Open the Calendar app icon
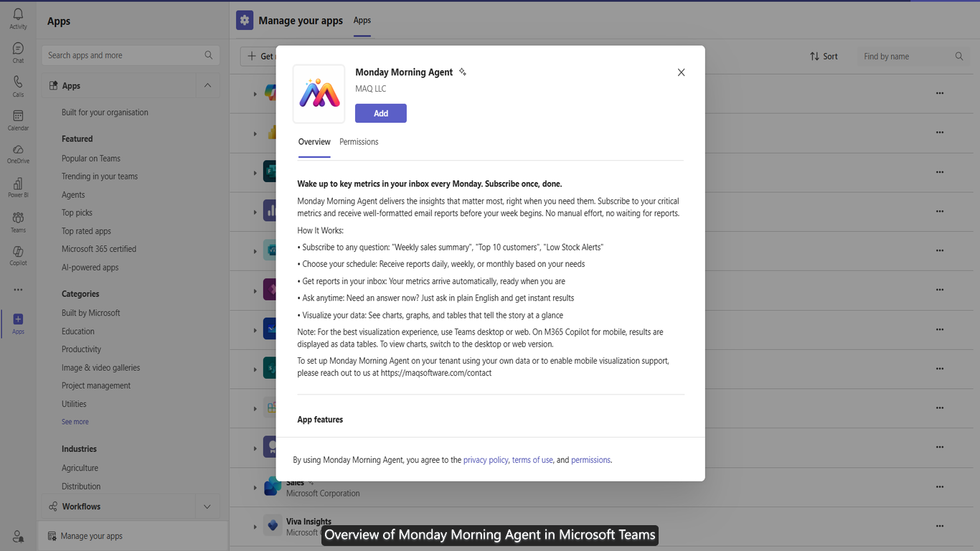The image size is (980, 551). 18,120
